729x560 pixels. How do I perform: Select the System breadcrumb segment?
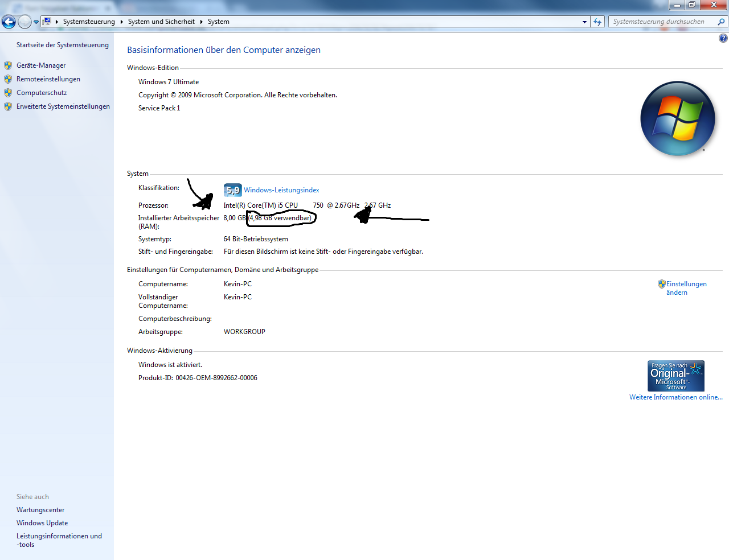click(x=219, y=22)
